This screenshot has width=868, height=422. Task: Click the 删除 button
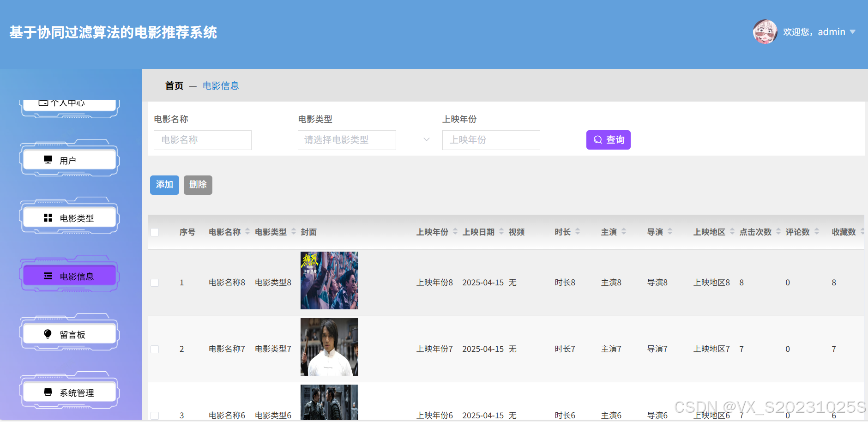198,185
